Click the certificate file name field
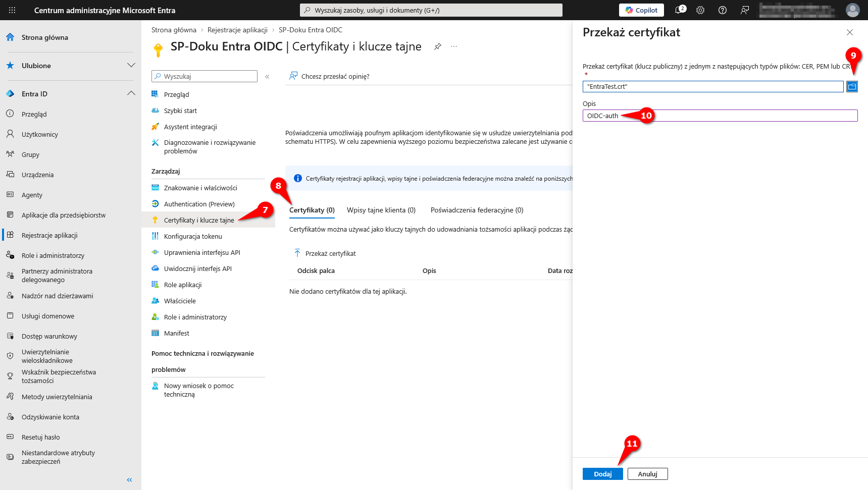The height and width of the screenshot is (490, 868). click(x=713, y=87)
